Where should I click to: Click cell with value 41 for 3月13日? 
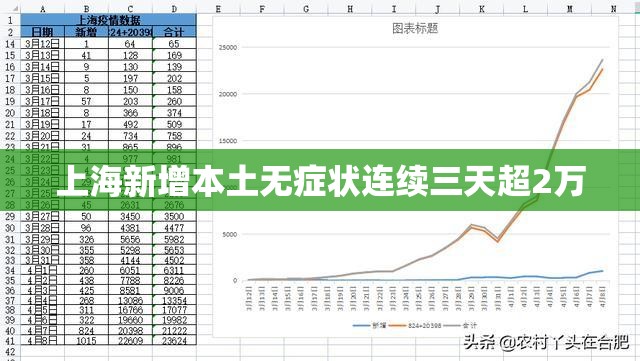click(x=87, y=55)
